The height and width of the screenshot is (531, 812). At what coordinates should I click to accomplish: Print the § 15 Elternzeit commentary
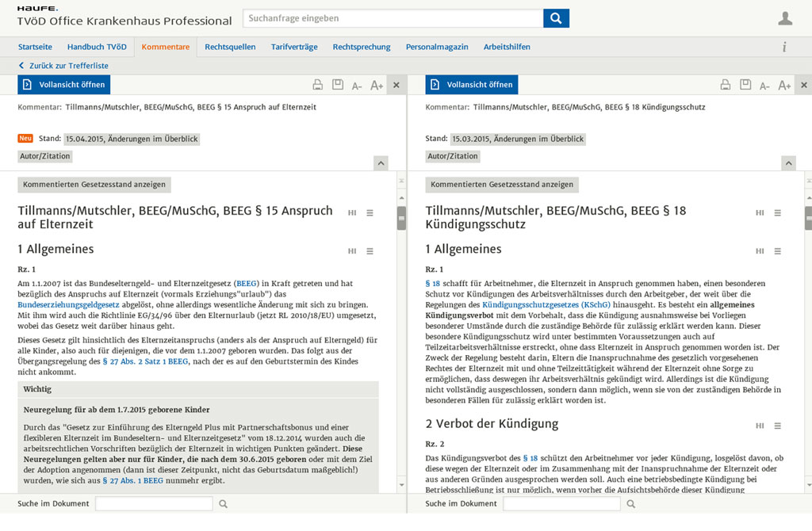[x=317, y=85]
